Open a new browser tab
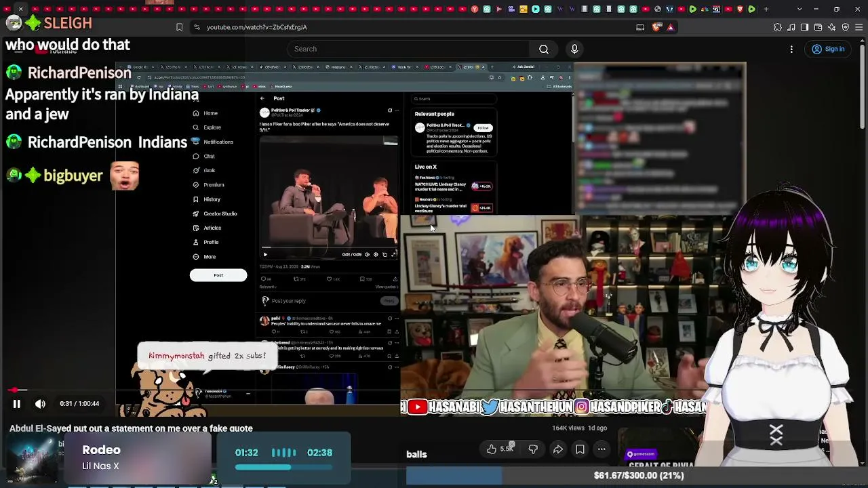The height and width of the screenshot is (488, 868). pyautogui.click(x=766, y=9)
